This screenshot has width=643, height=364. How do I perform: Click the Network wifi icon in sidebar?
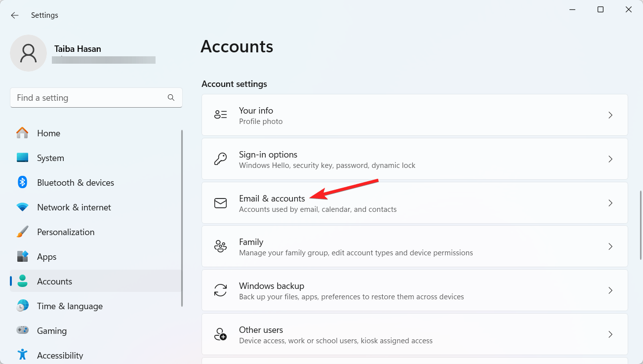22,207
